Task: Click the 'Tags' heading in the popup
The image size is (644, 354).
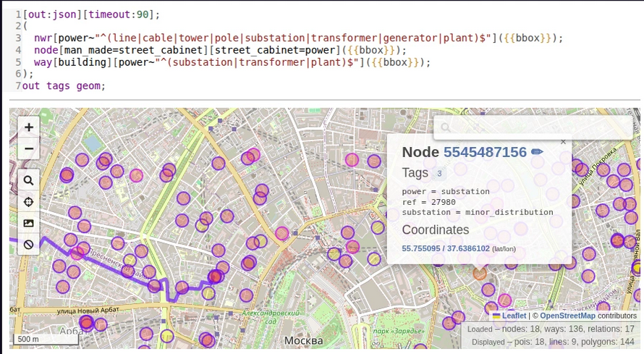Action: [415, 173]
